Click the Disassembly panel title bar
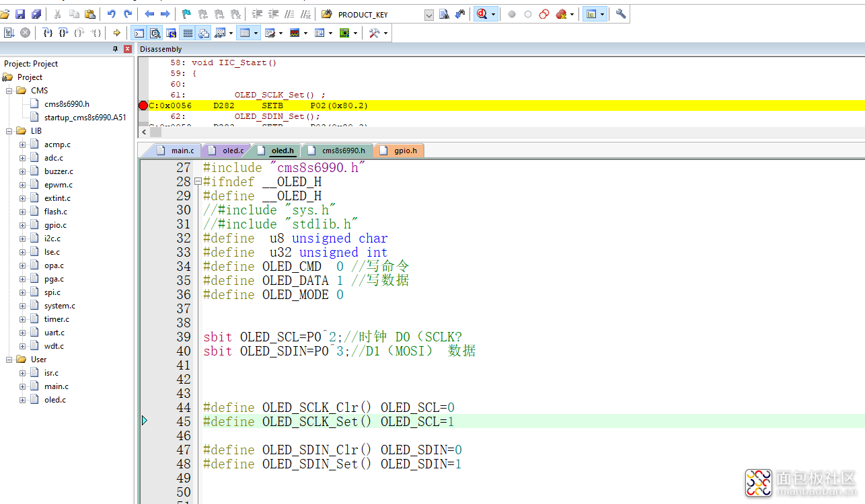 point(500,49)
